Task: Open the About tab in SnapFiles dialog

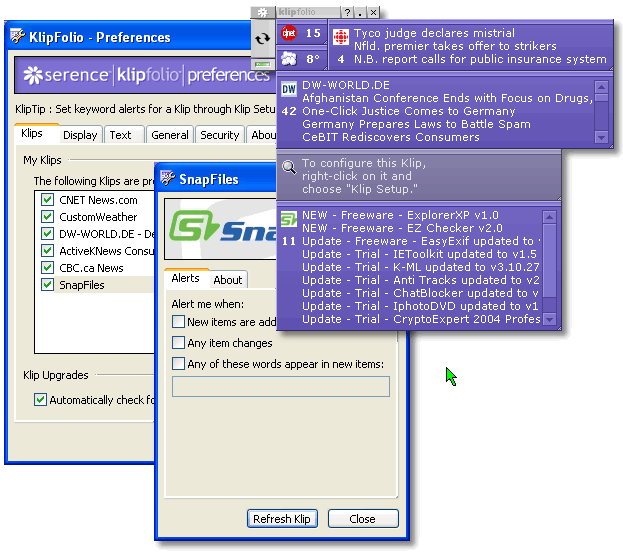Action: (x=228, y=280)
